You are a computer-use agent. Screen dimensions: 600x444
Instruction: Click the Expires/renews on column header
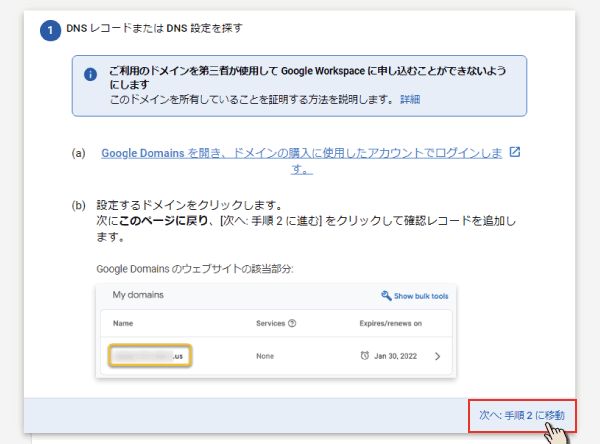390,323
